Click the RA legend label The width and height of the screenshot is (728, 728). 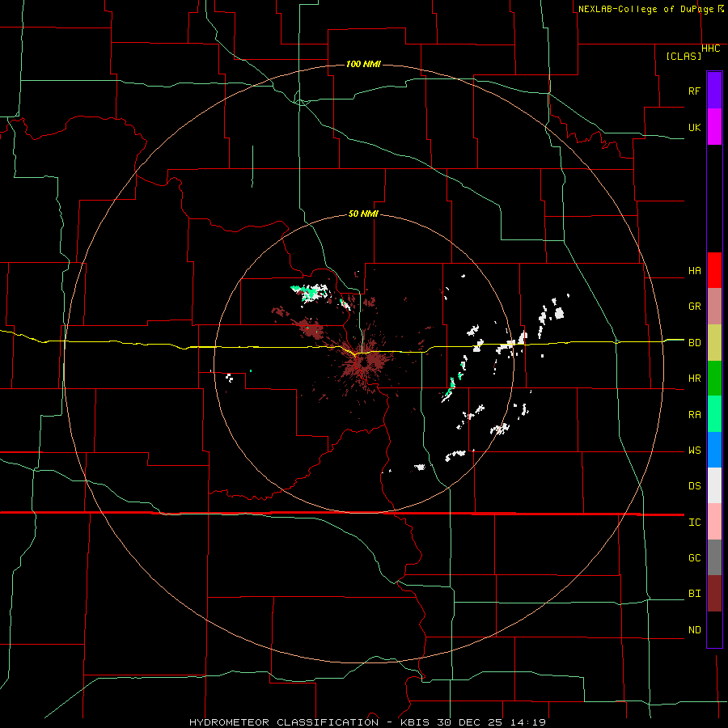point(694,414)
